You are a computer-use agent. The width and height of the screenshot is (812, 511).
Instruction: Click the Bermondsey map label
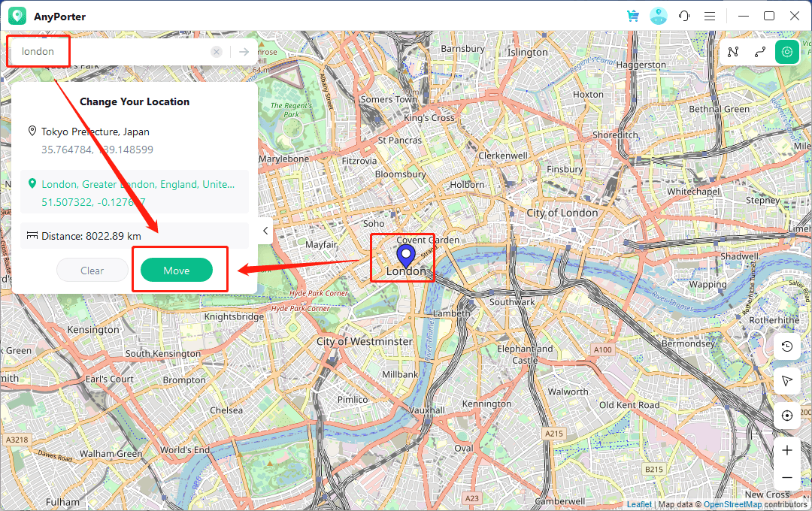pyautogui.click(x=688, y=343)
